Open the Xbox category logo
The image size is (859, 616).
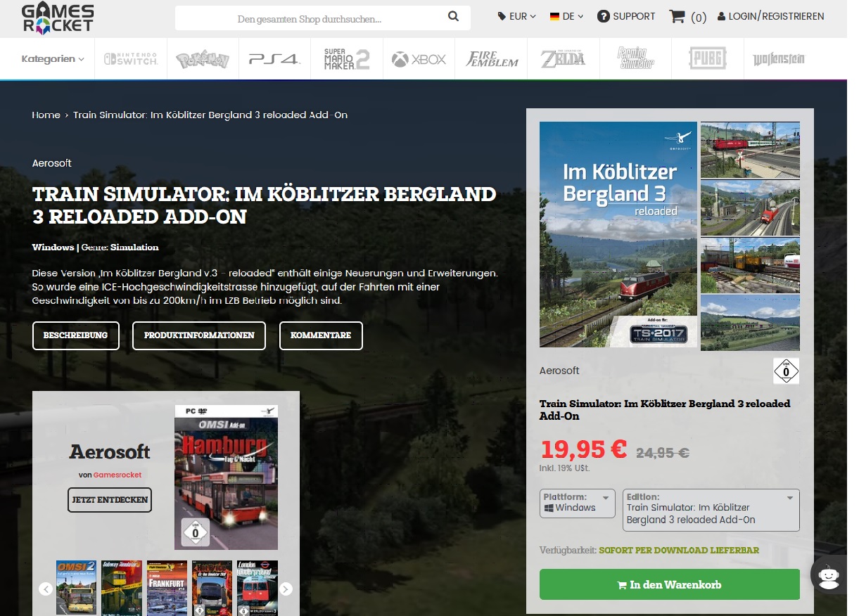[419, 60]
